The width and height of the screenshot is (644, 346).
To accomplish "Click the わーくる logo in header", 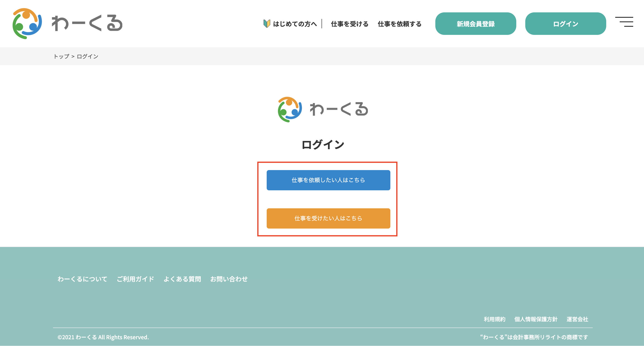I will coord(67,24).
